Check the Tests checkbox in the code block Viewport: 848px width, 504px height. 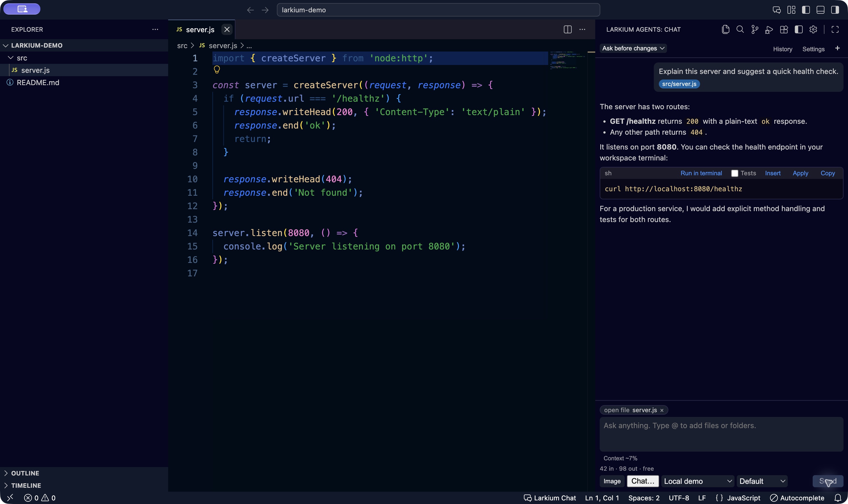click(x=735, y=173)
